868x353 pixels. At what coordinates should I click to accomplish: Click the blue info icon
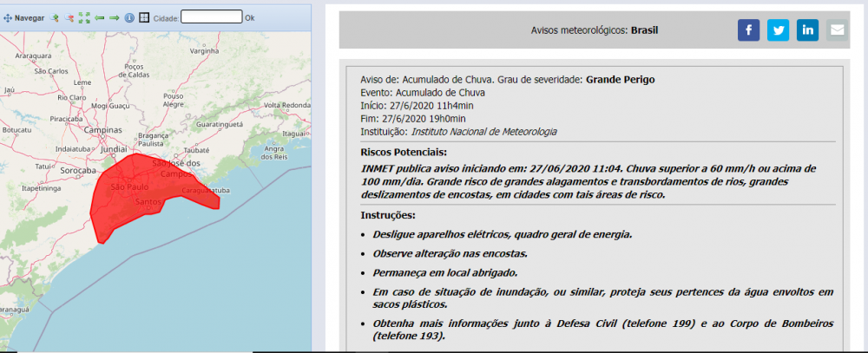click(x=129, y=17)
